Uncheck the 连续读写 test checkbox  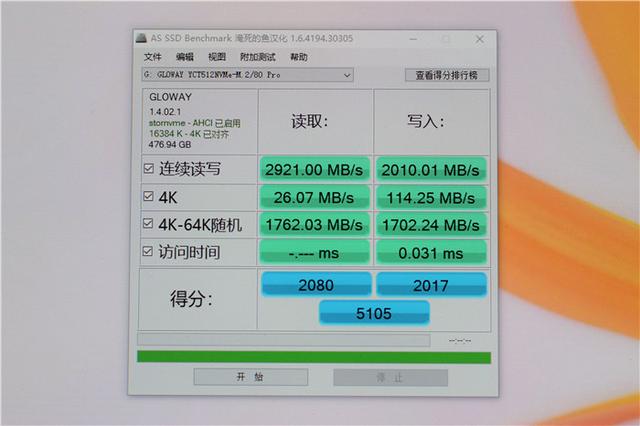coord(149,168)
